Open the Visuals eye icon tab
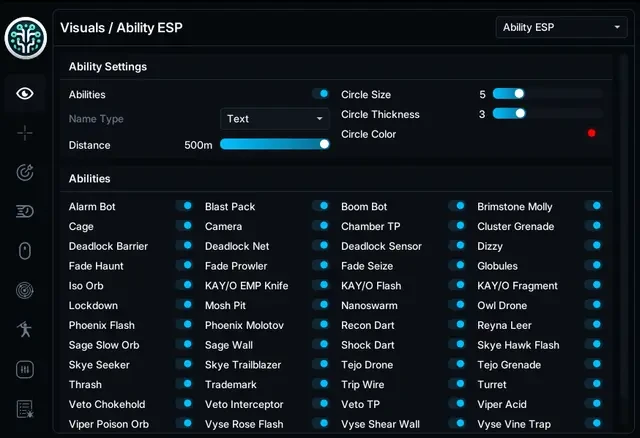Viewport: 640px width, 438px height. click(25, 93)
